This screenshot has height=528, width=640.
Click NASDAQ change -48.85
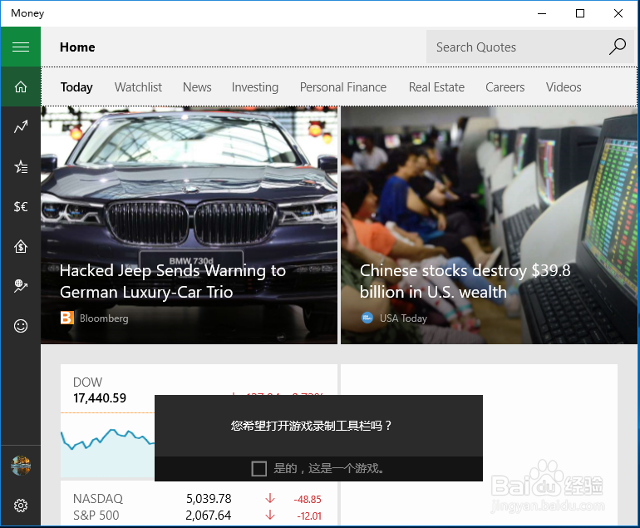click(x=307, y=499)
